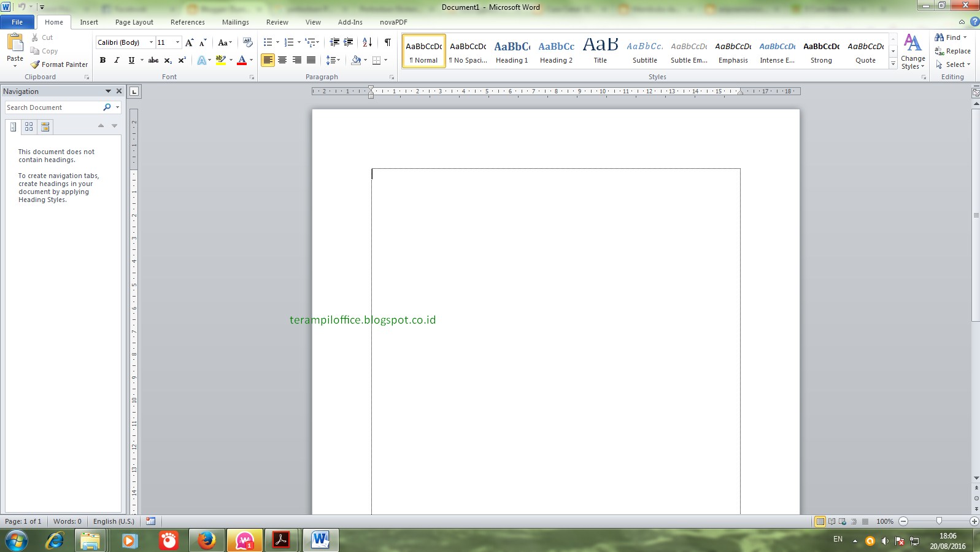Image resolution: width=980 pixels, height=552 pixels.
Task: Click the yellow text highlight color button
Action: (x=221, y=60)
